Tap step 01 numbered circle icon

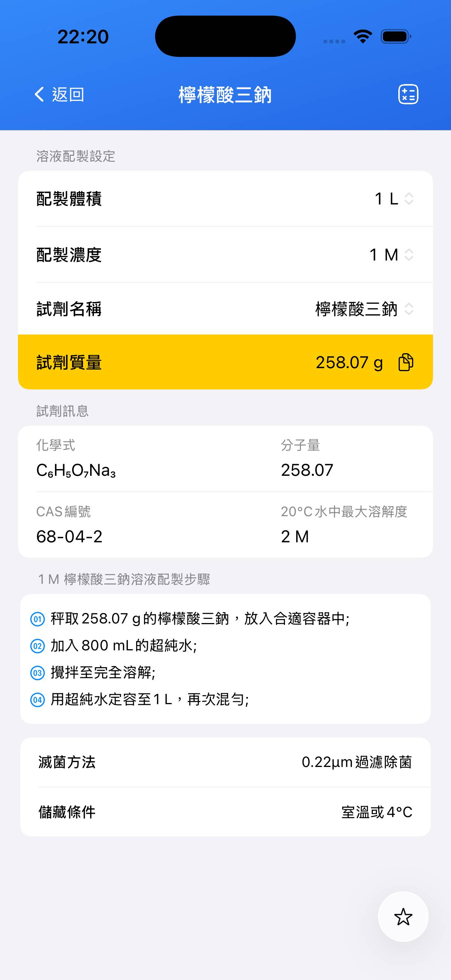(37, 619)
